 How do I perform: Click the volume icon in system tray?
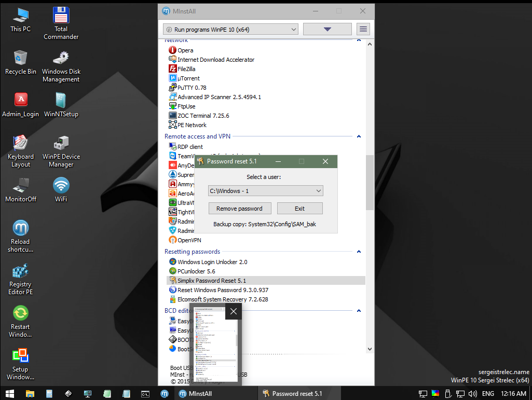[x=472, y=394]
